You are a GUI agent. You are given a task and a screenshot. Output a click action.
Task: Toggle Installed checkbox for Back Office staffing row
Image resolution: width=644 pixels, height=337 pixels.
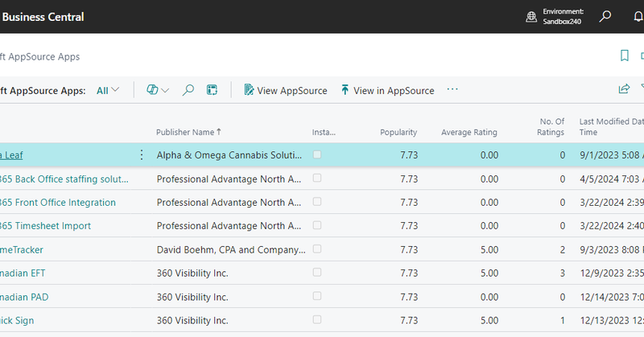click(317, 178)
